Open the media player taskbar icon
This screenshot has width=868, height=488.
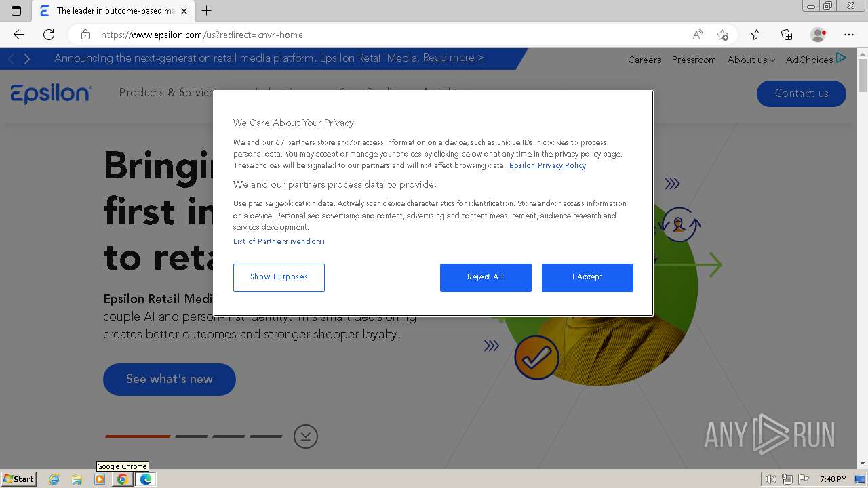[100, 479]
